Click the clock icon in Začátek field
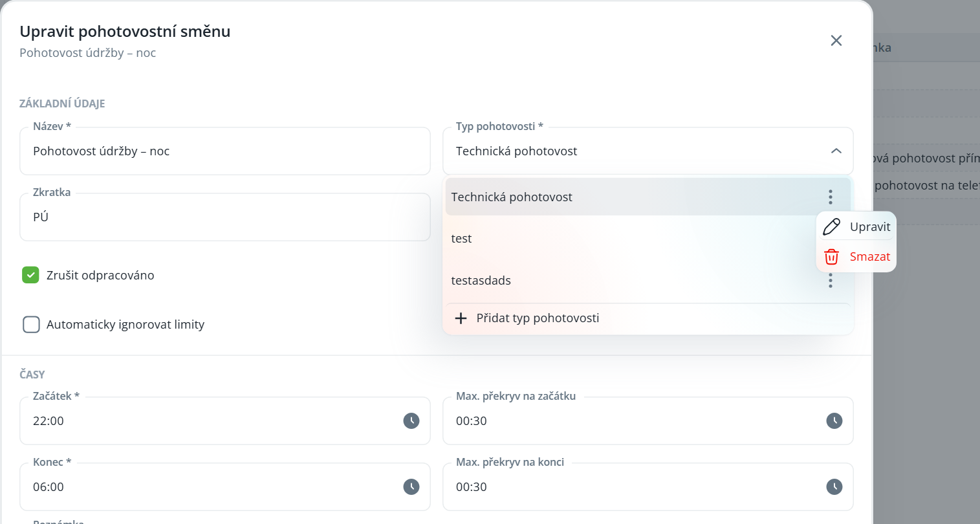The image size is (980, 524). 411,421
